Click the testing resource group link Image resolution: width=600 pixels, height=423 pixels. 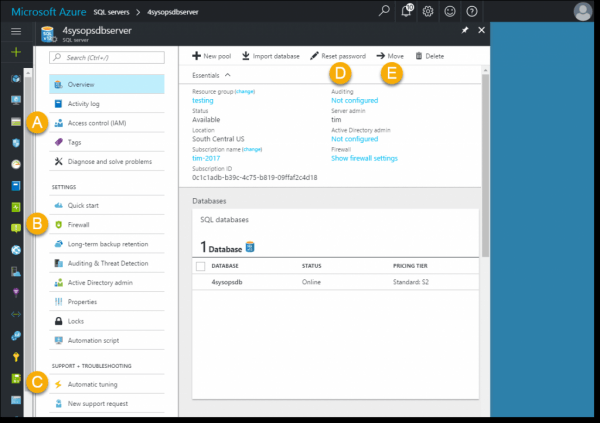pos(202,100)
